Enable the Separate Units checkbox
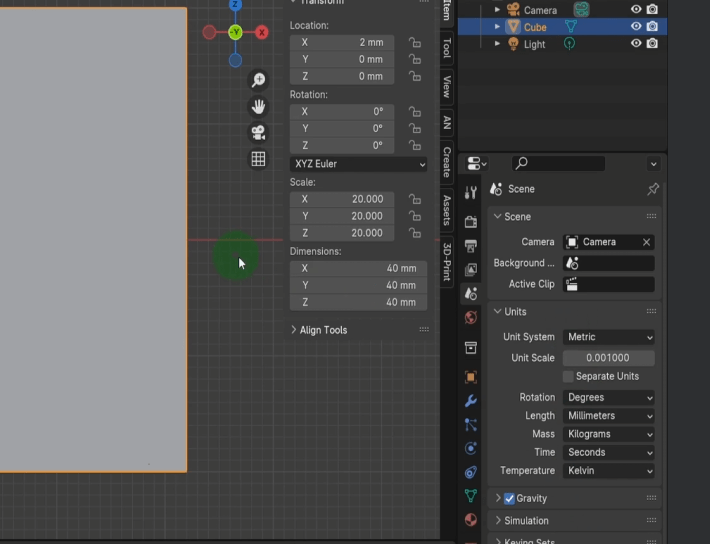The height and width of the screenshot is (544, 710). click(x=568, y=376)
